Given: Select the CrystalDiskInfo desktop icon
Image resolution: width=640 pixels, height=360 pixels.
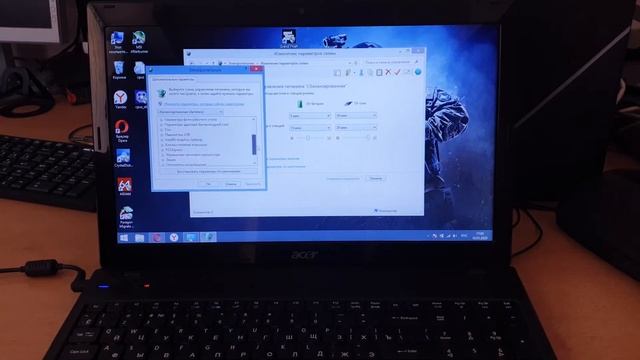Looking at the screenshot, I should 123,158.
